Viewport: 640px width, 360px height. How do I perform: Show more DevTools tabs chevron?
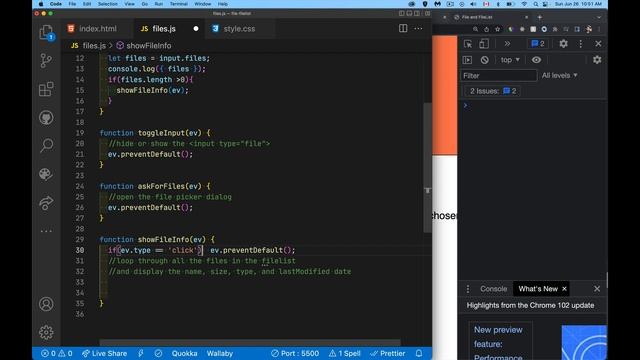(x=507, y=44)
